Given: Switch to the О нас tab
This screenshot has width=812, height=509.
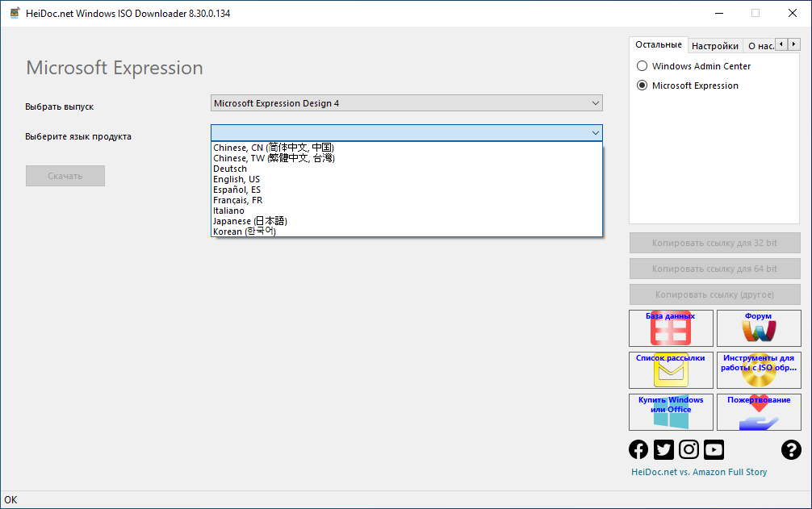Looking at the screenshot, I should click(x=760, y=46).
